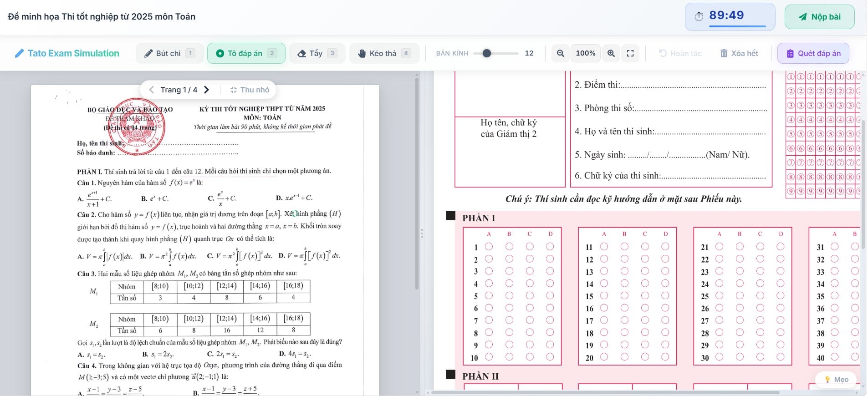868x396 pixels.
Task: Fill bubble D for question 12
Action: pyautogui.click(x=665, y=259)
